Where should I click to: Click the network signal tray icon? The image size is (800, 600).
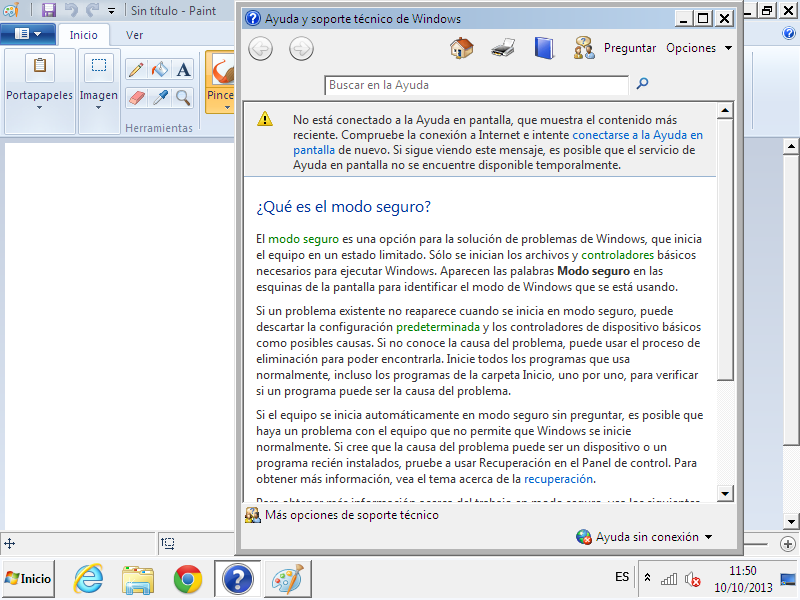(x=669, y=579)
